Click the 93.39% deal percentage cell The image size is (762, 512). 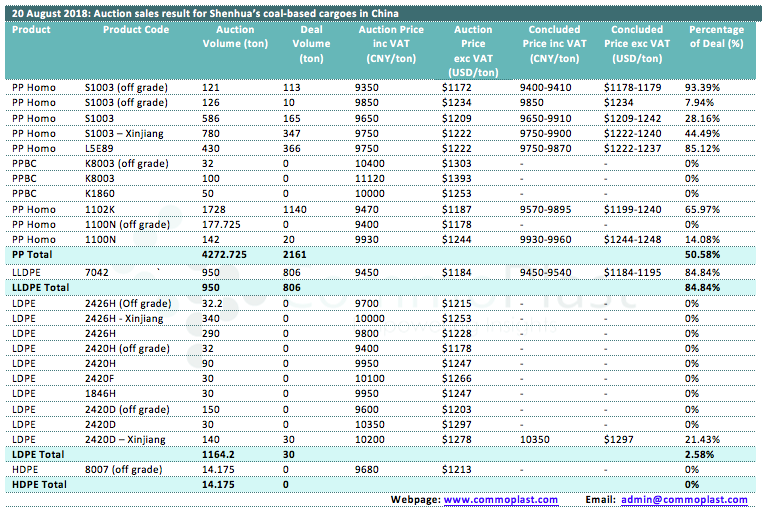pos(705,88)
